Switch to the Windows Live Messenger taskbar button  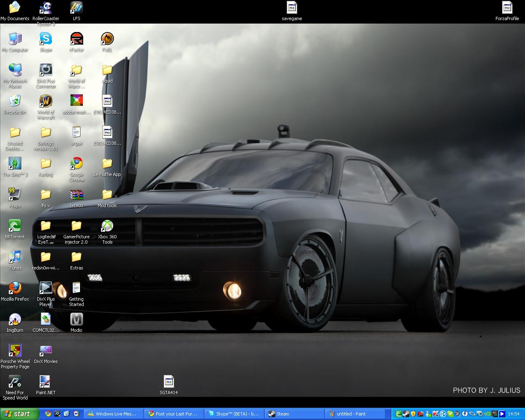point(114,414)
